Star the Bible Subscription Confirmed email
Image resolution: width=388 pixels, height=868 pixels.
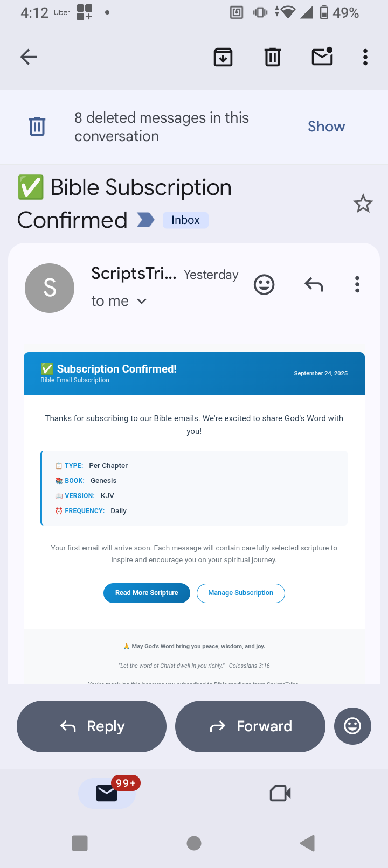[x=363, y=204]
